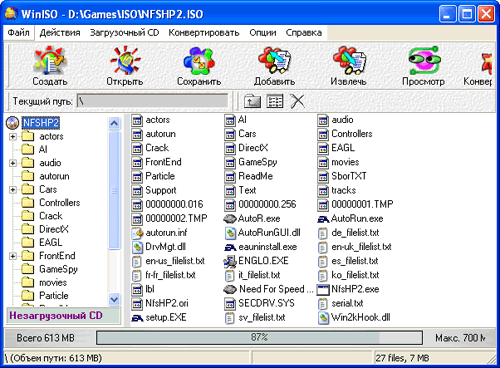
Task: Select autorun.inf file icon
Action: pos(137,233)
